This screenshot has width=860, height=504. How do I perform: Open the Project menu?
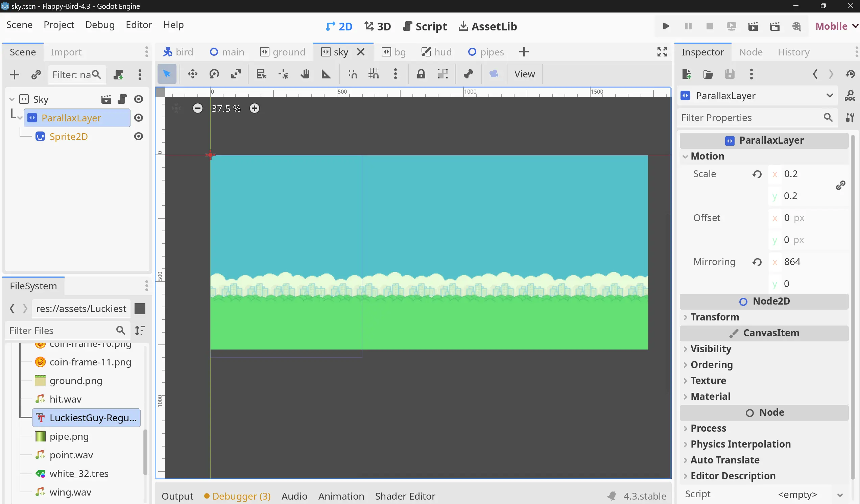click(x=59, y=25)
